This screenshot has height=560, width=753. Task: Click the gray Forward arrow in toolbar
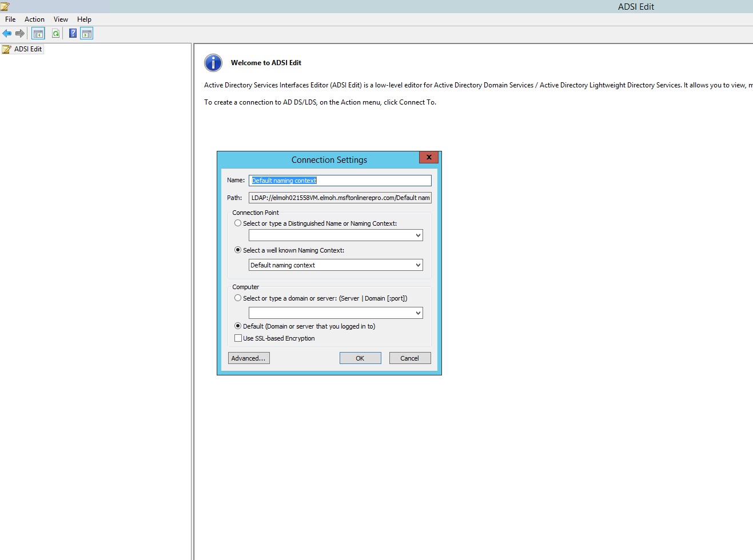point(20,34)
